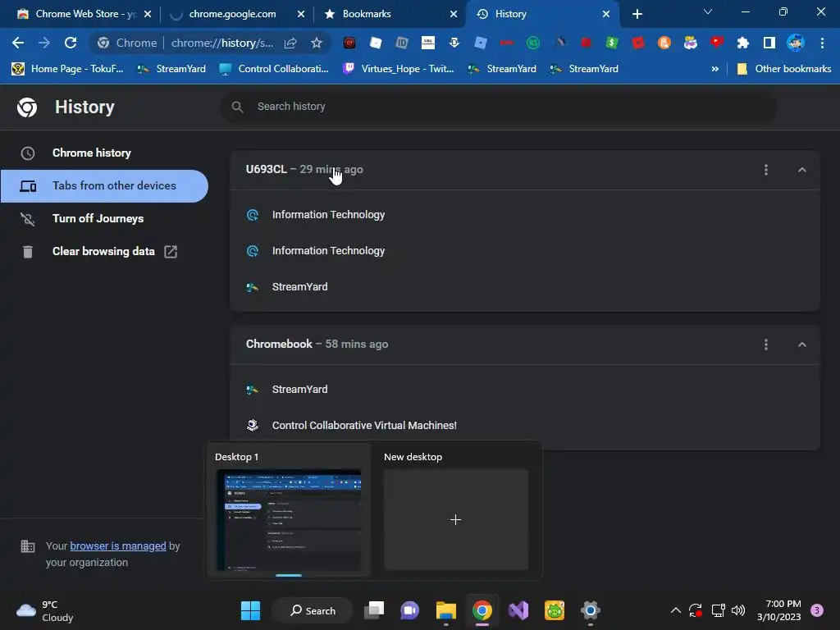Click the Chrome logo in the History header
The width and height of the screenshot is (840, 630).
pyautogui.click(x=27, y=107)
